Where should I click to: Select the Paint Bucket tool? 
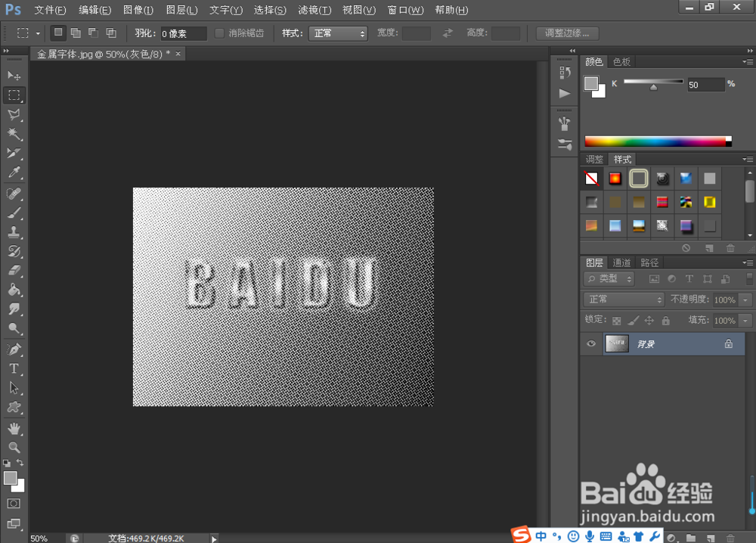pos(14,290)
